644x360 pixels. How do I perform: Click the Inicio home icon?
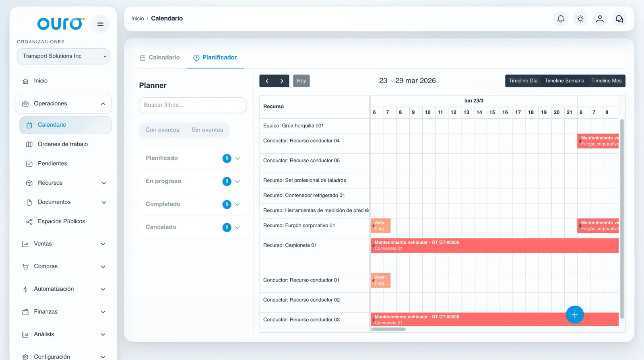25,81
